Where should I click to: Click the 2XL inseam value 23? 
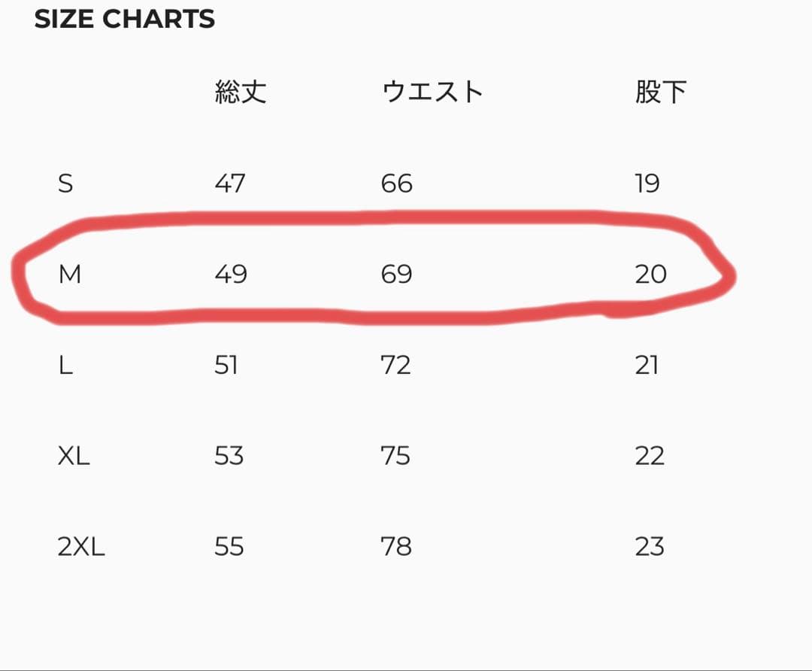click(650, 547)
